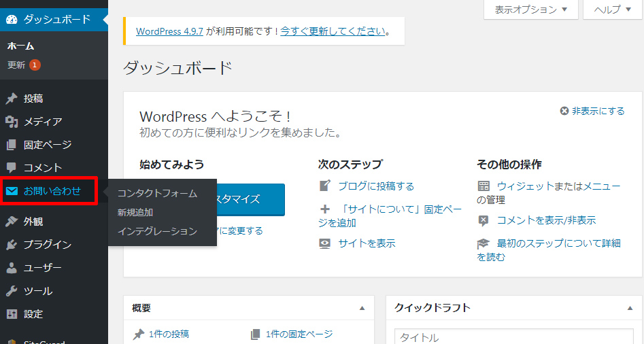Click the wrench icon beside ツール

tap(12, 291)
